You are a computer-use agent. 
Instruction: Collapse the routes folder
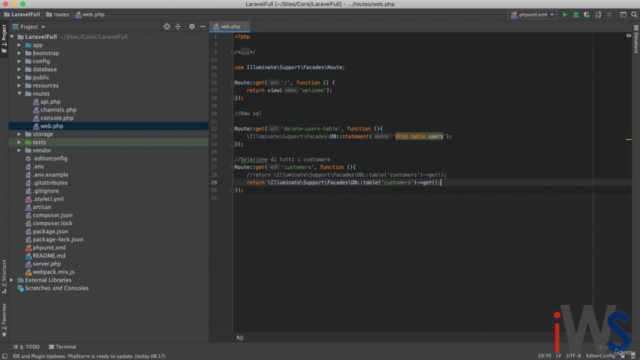coord(19,93)
